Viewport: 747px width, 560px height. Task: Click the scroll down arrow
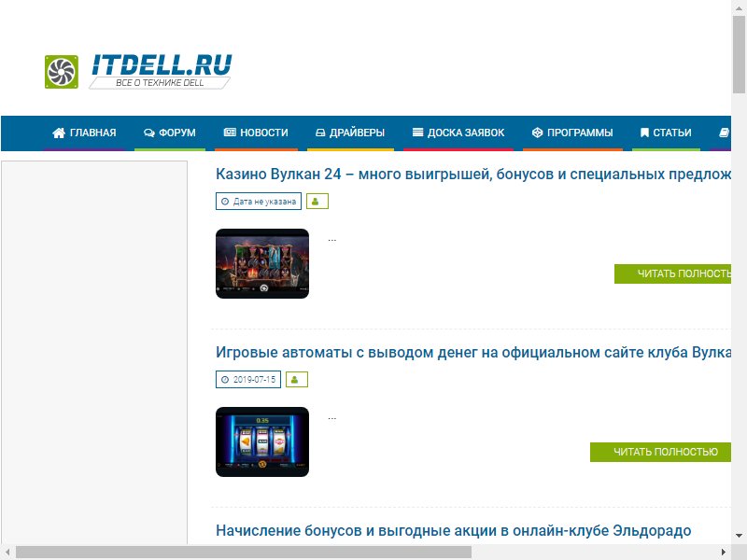coord(739,536)
